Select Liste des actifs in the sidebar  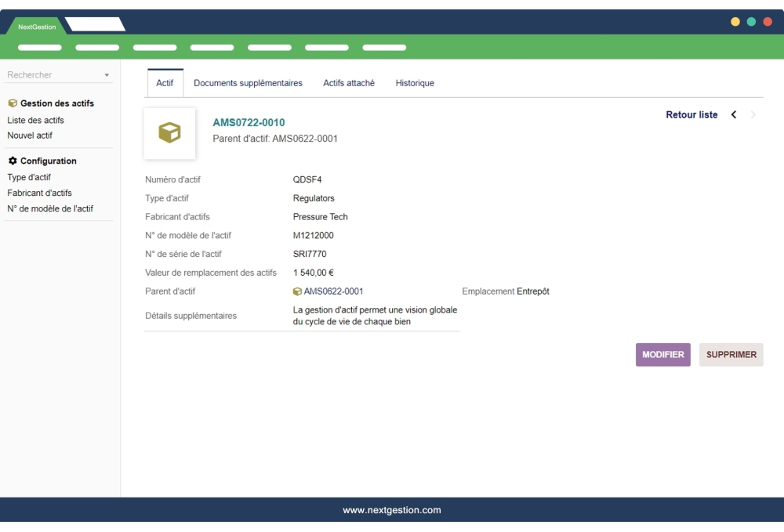(x=35, y=119)
